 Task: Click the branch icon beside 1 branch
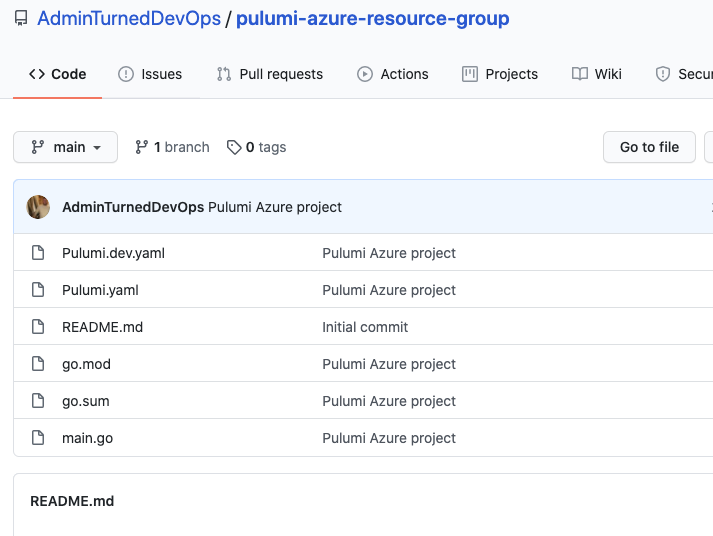[x=142, y=147]
